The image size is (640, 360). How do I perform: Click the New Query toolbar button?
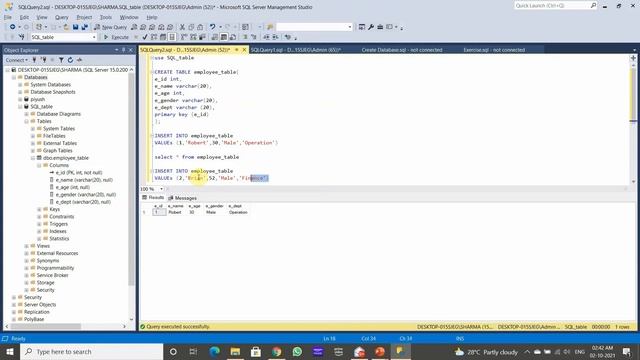[x=111, y=27]
